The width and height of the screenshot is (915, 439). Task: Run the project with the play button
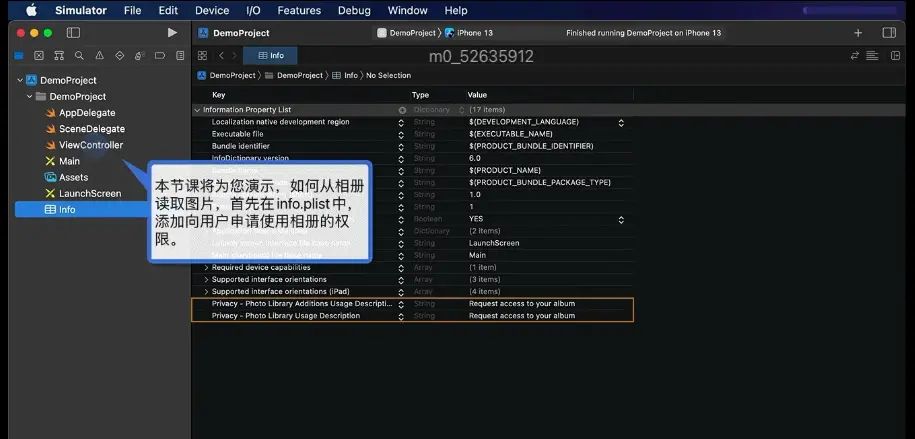[172, 33]
